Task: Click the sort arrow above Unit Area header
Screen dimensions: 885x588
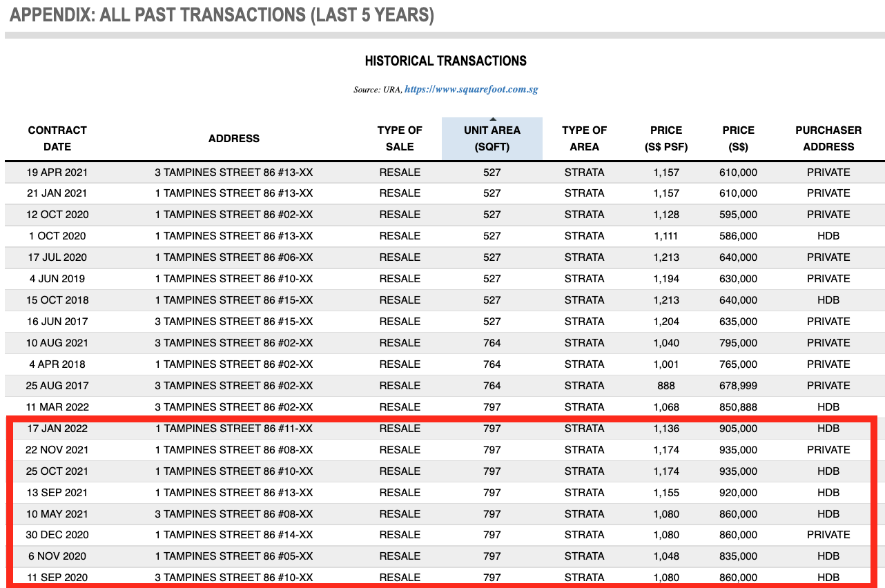Action: click(492, 120)
